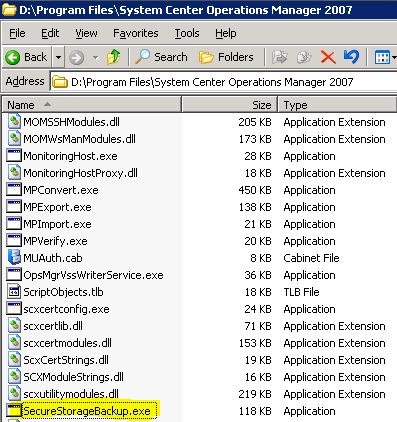Screen dimensions: 397x422
Task: Click the scxcertconfig.exe file name
Action: pyautogui.click(x=66, y=309)
